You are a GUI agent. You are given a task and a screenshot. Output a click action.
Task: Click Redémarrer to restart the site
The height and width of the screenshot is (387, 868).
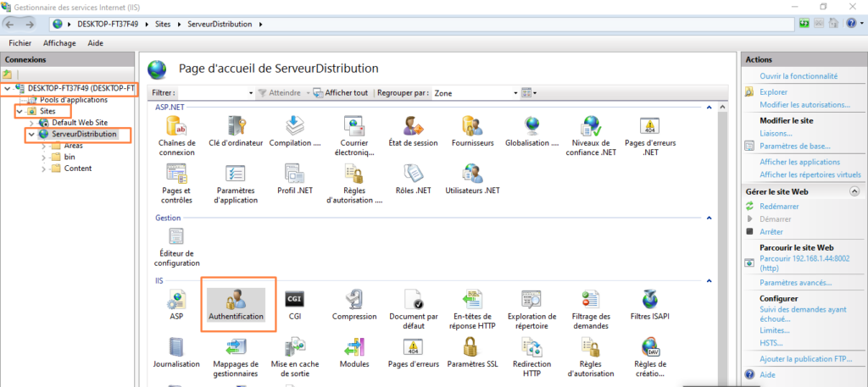[x=779, y=207]
